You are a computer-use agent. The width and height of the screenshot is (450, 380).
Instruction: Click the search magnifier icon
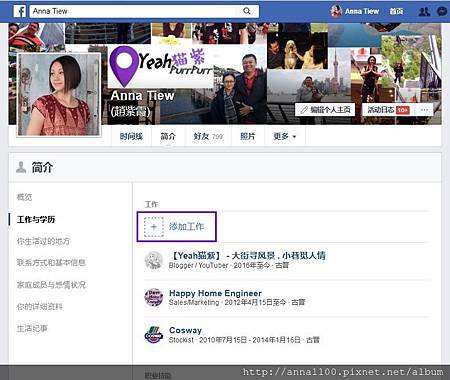click(x=247, y=11)
